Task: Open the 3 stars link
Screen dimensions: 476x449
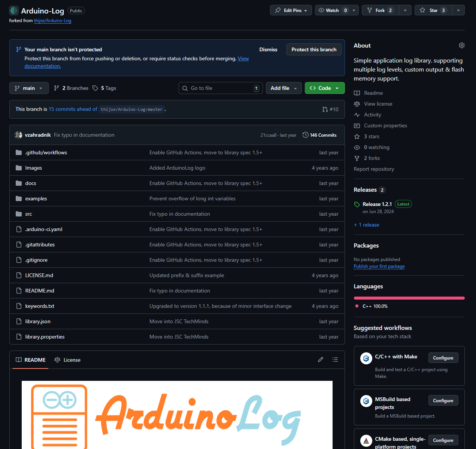Action: (372, 136)
